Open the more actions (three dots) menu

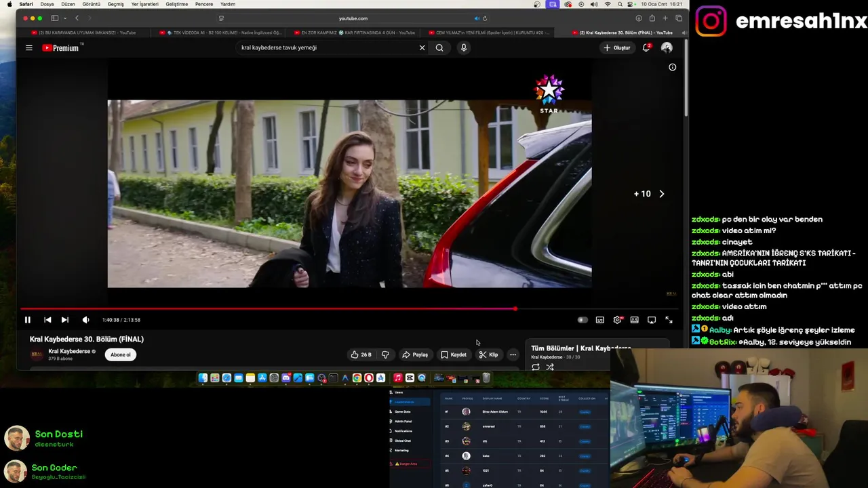click(513, 354)
